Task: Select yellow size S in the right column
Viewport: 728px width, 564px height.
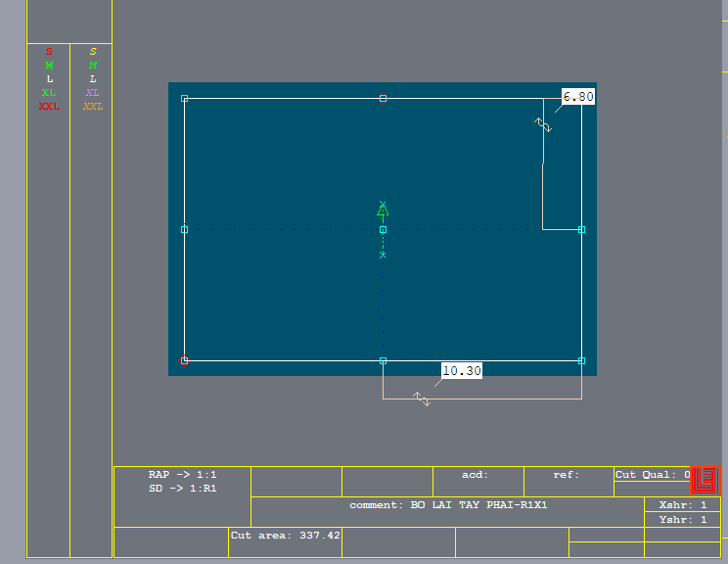Action: coord(93,52)
